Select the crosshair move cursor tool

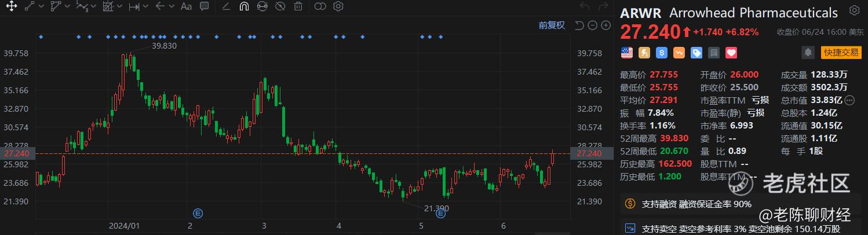coord(10,7)
